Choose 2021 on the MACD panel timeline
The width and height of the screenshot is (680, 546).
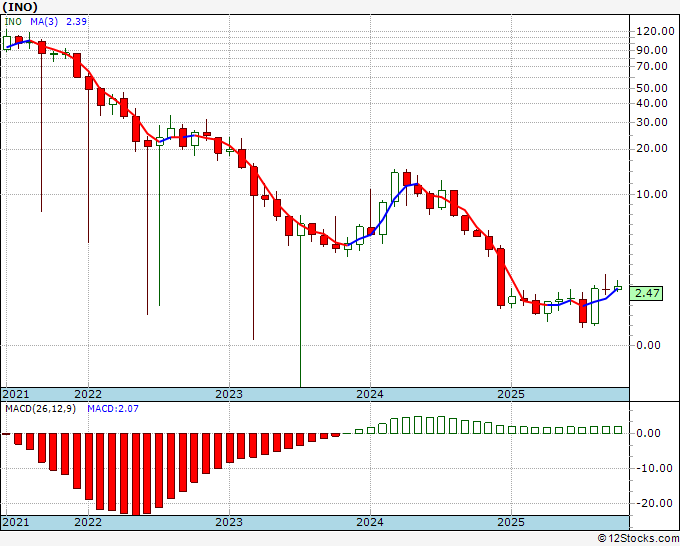[x=16, y=522]
